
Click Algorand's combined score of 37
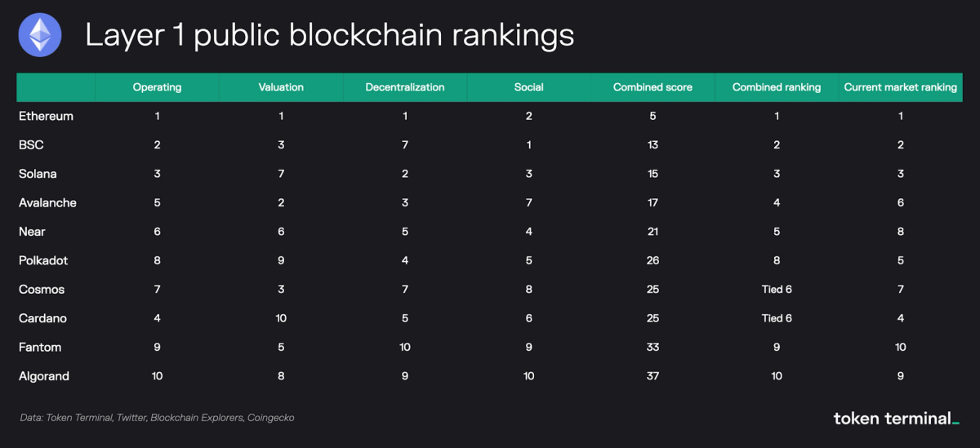click(653, 376)
